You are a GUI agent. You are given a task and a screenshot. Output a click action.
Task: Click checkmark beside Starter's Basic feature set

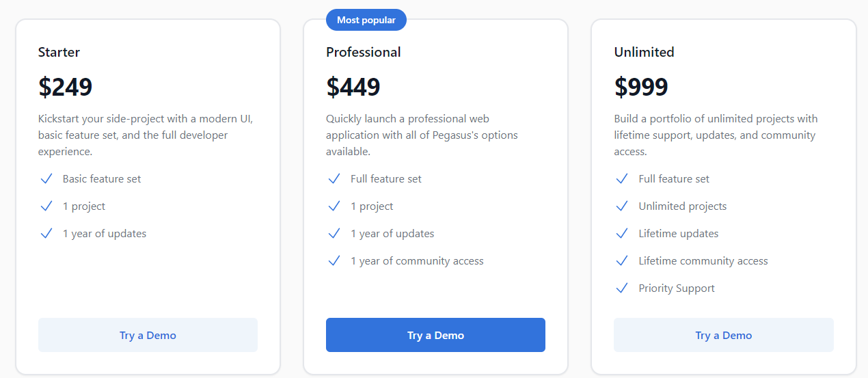click(46, 179)
